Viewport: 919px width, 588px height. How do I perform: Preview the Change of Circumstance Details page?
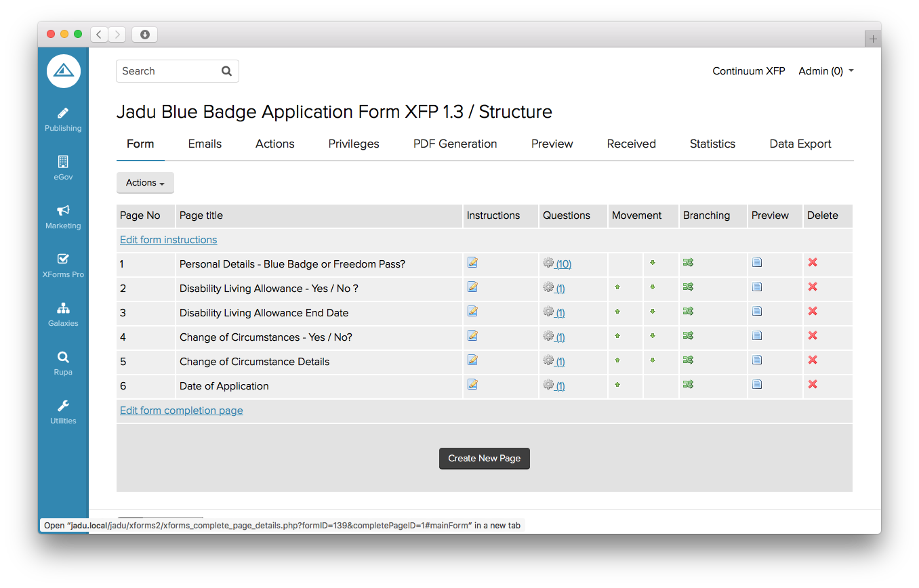pyautogui.click(x=757, y=360)
